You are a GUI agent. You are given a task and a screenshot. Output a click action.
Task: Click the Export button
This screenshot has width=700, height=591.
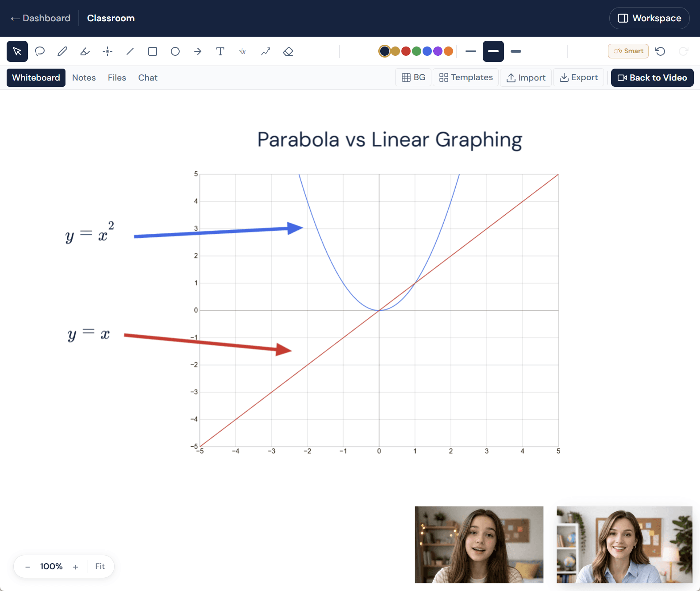tap(578, 77)
